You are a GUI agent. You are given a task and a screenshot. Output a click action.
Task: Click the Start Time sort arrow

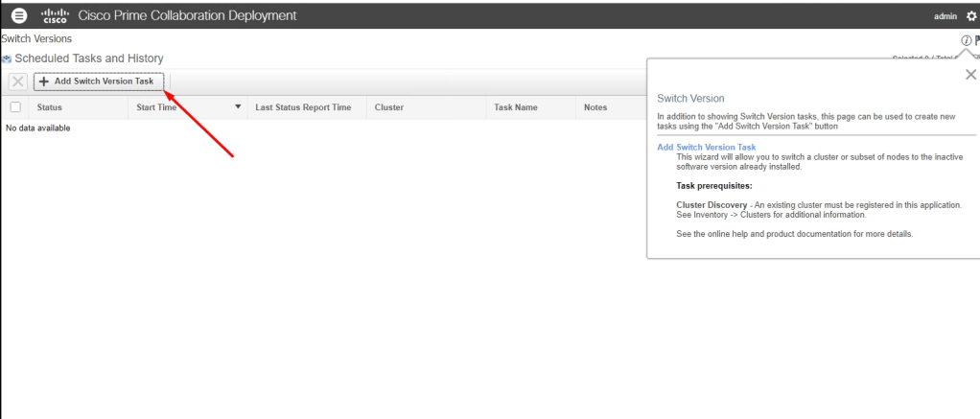(x=238, y=107)
